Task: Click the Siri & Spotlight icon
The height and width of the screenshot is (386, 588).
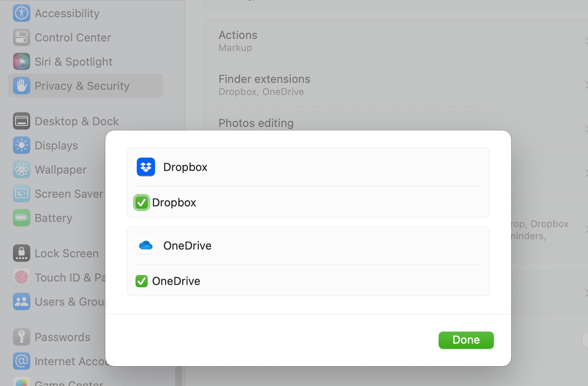Action: coord(22,62)
